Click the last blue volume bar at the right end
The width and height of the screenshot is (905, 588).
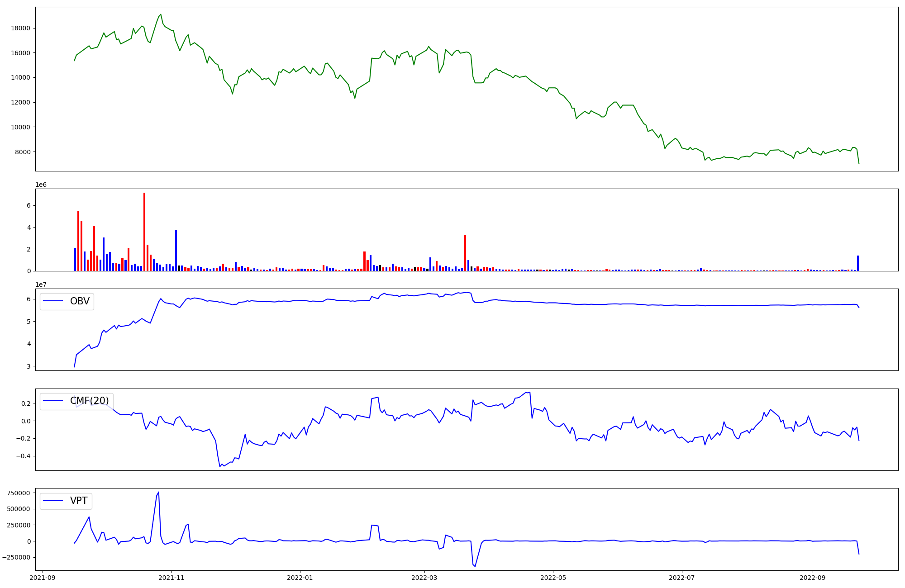pos(858,263)
